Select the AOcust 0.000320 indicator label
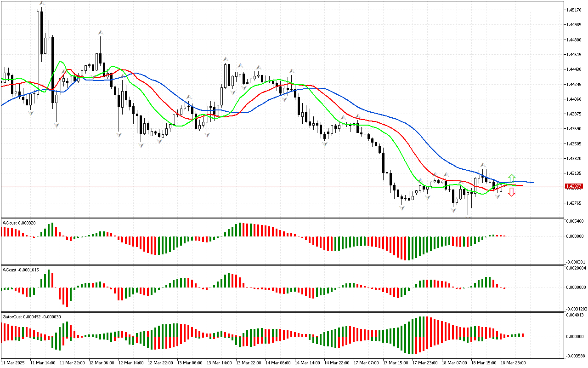 pyautogui.click(x=19, y=223)
